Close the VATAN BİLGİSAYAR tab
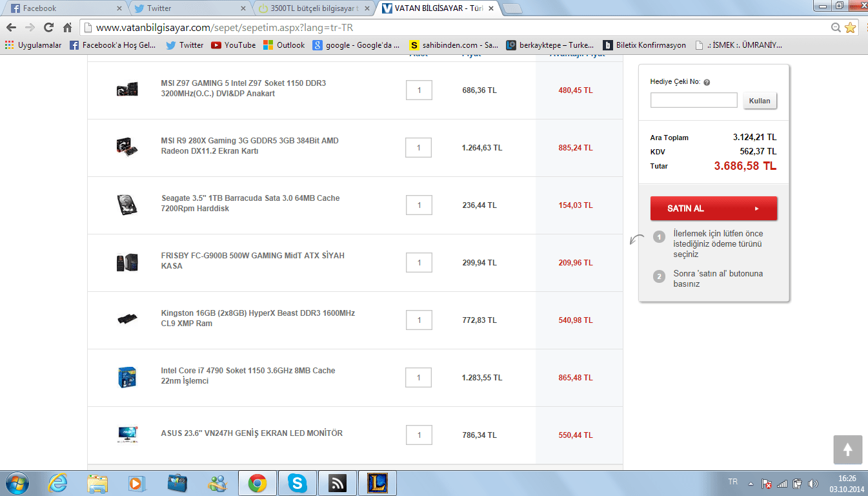The height and width of the screenshot is (496, 868). tap(490, 8)
